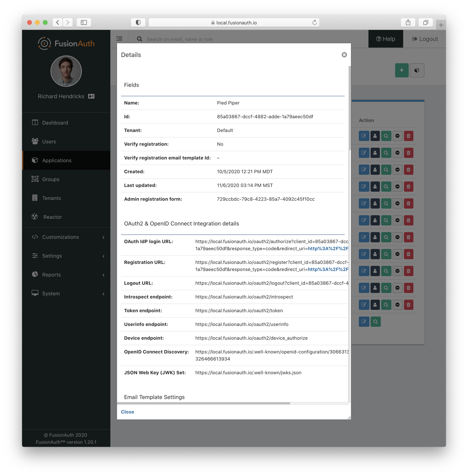Click the red trash icon in the second action row
The height and width of the screenshot is (476, 468).
pos(408,153)
